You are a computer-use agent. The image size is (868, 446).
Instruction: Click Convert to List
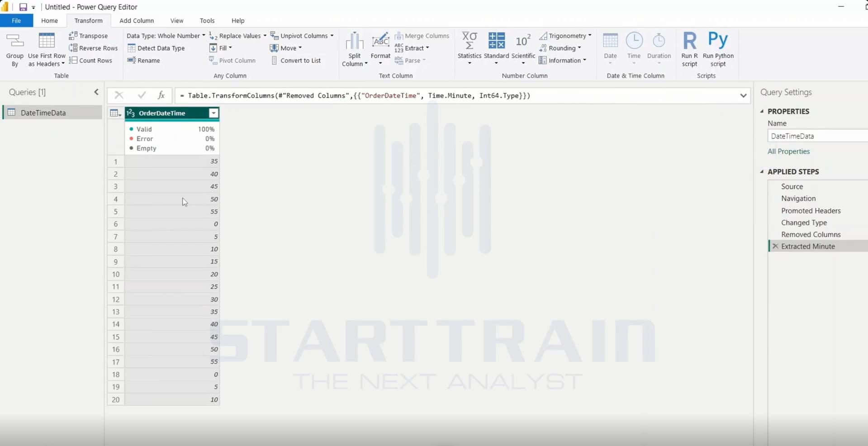[x=296, y=60]
